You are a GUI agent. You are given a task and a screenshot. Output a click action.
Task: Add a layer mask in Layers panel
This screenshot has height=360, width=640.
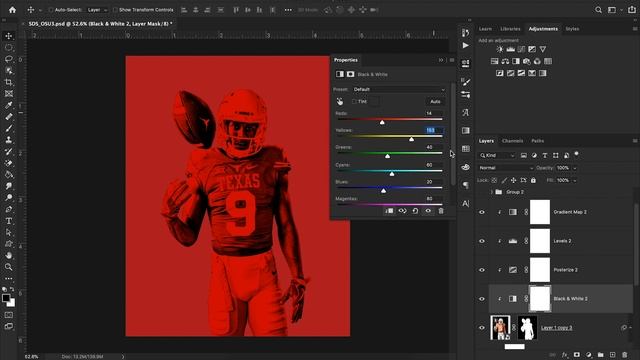[577, 355]
